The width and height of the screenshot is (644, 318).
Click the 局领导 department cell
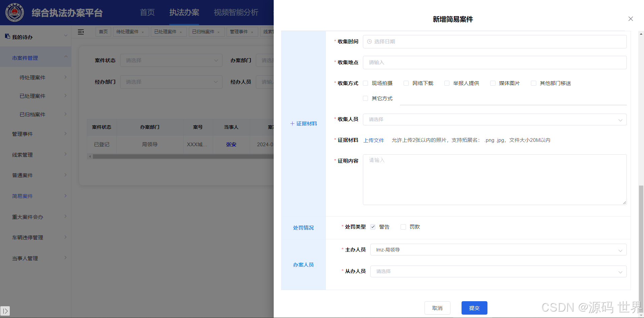click(x=150, y=145)
